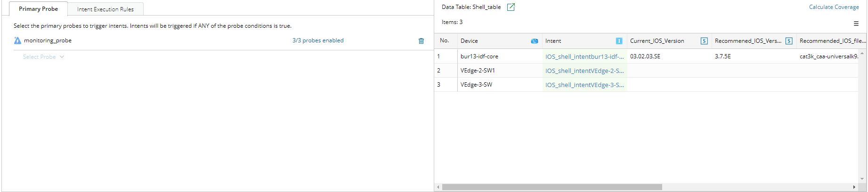Open IOS_shell_intentbur13-idf intent link
868x192 pixels.
pyautogui.click(x=584, y=56)
